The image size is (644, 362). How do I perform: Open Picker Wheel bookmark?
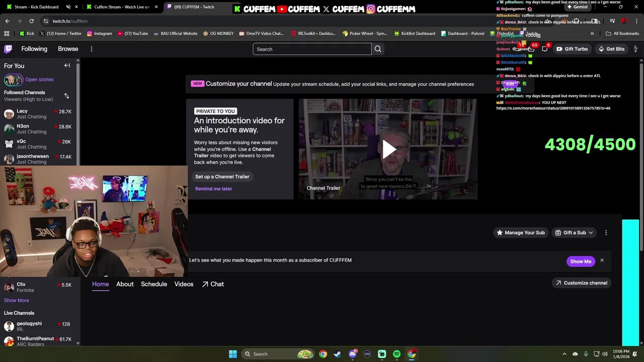click(x=365, y=34)
